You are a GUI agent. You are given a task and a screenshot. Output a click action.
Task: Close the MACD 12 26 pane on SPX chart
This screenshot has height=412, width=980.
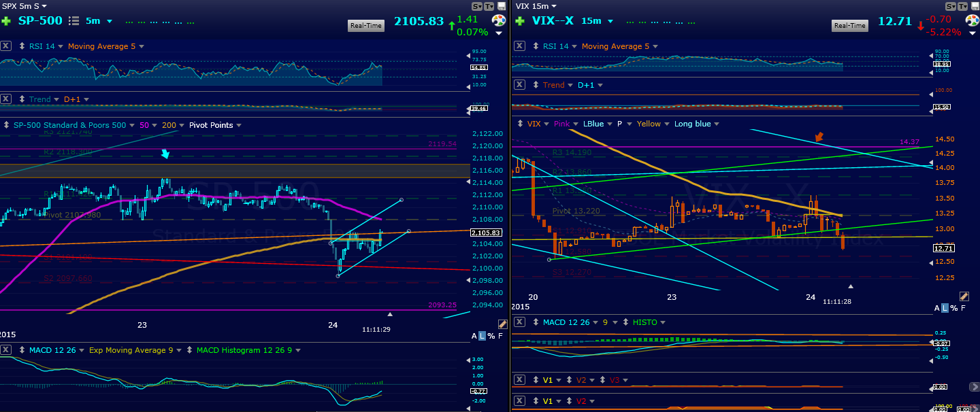point(6,350)
